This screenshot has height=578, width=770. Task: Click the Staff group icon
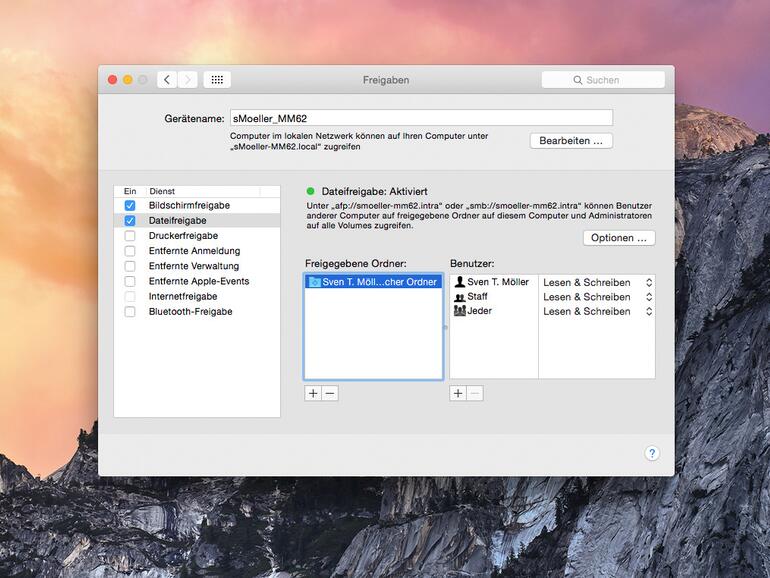pyautogui.click(x=460, y=297)
